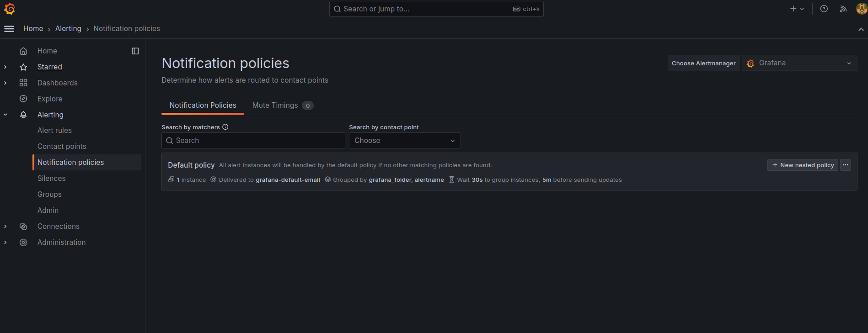
Task: Click the dock menu icon beside Home
Action: pyautogui.click(x=135, y=51)
